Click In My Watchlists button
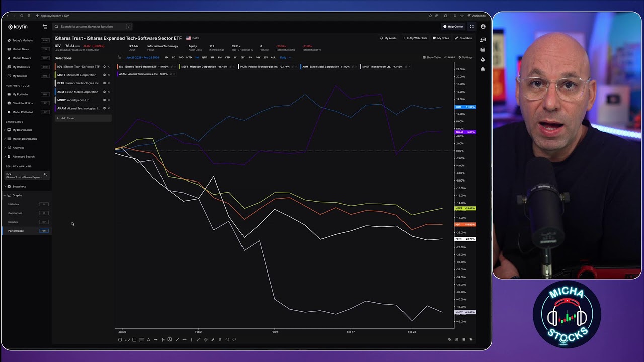The image size is (644, 362). click(x=415, y=38)
